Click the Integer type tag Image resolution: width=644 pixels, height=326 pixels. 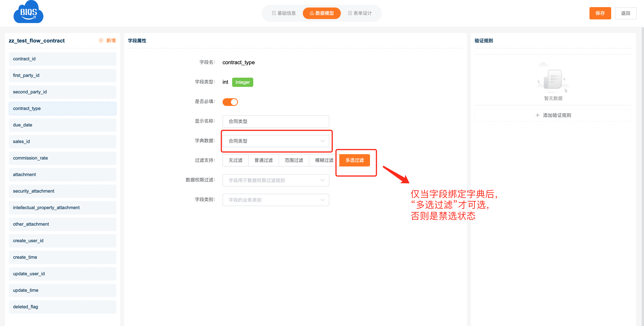click(243, 82)
